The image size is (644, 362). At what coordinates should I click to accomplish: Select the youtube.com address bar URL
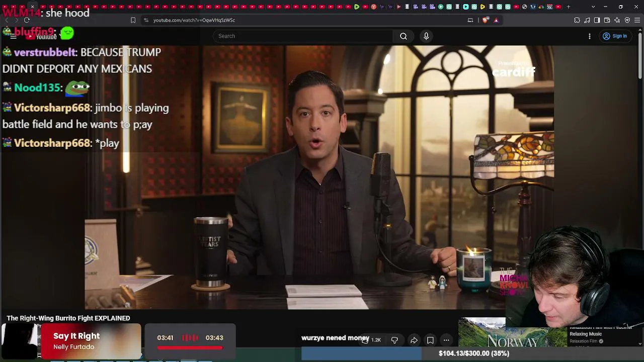tap(194, 20)
